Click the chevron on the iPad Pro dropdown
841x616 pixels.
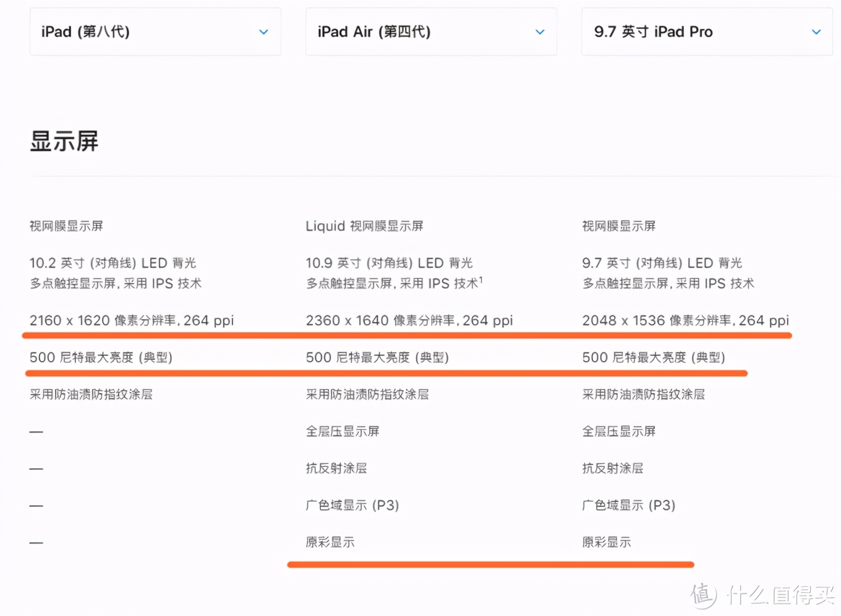[x=816, y=32]
